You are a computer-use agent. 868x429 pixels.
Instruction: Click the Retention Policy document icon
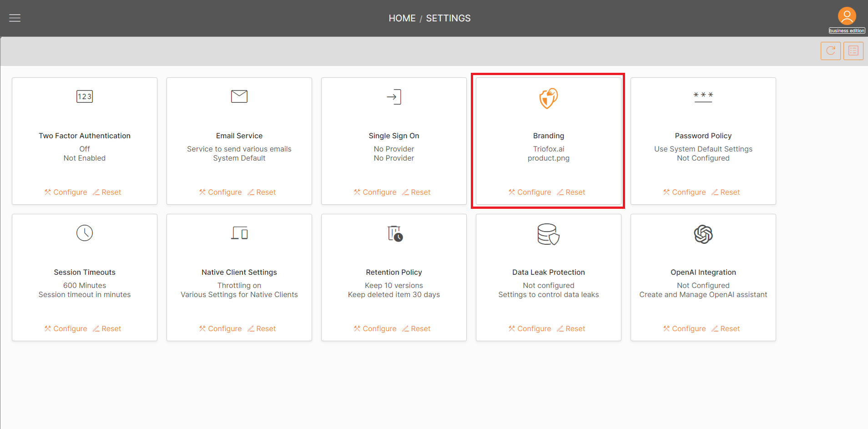(x=394, y=233)
